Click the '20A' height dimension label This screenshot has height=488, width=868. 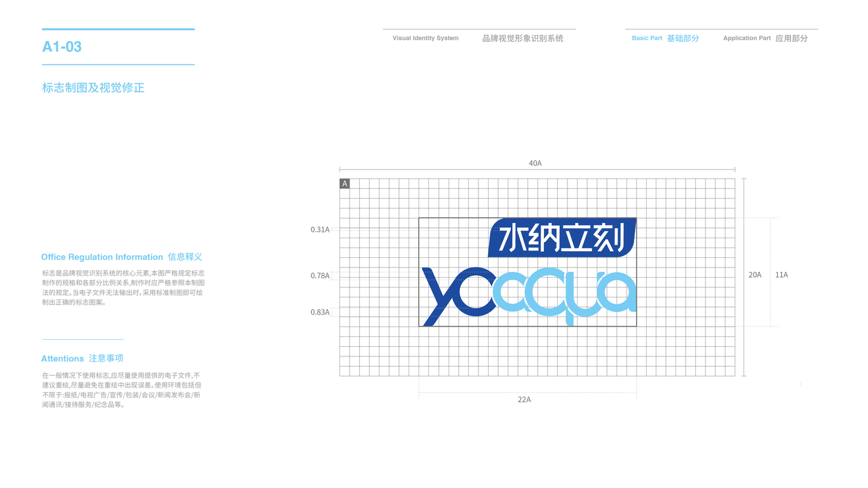(x=755, y=274)
